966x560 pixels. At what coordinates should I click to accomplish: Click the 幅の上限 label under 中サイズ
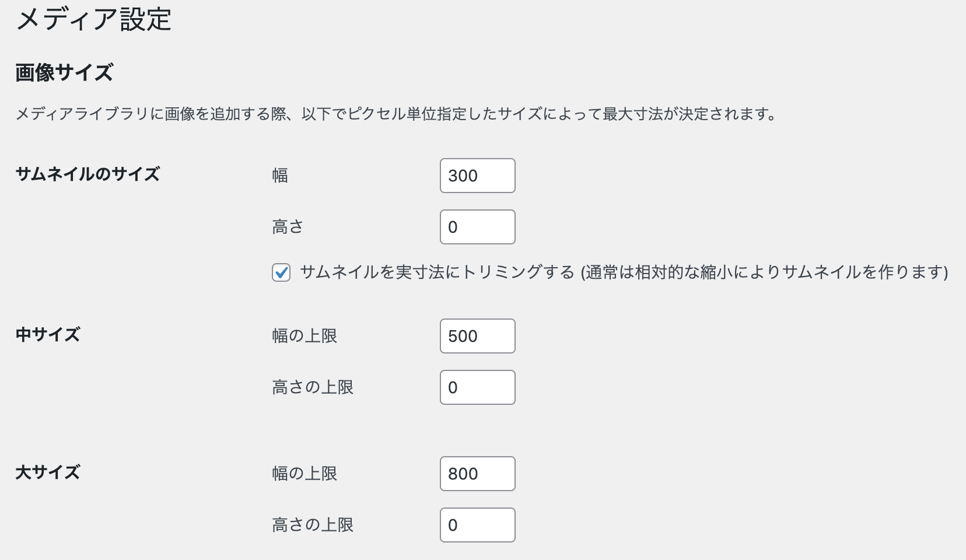click(x=304, y=336)
